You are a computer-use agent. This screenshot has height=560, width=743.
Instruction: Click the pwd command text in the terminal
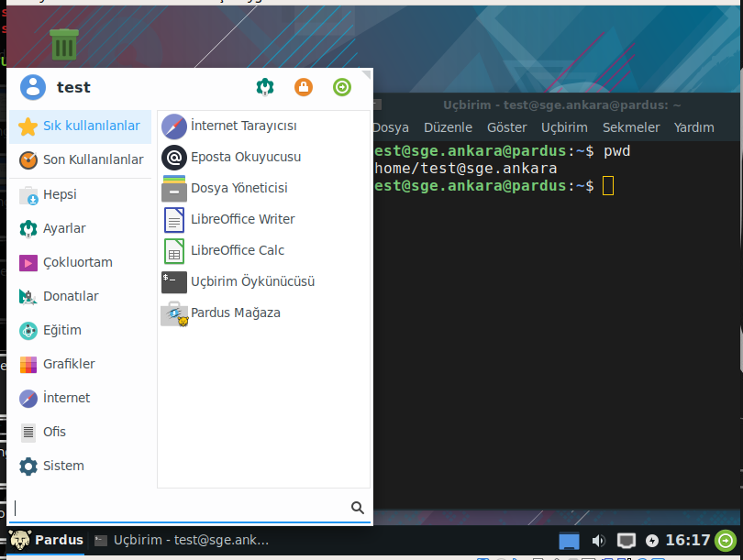coord(616,151)
